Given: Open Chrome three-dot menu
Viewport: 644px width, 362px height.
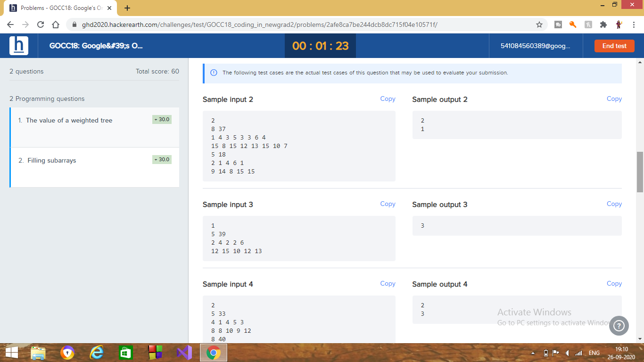Looking at the screenshot, I should pyautogui.click(x=634, y=25).
